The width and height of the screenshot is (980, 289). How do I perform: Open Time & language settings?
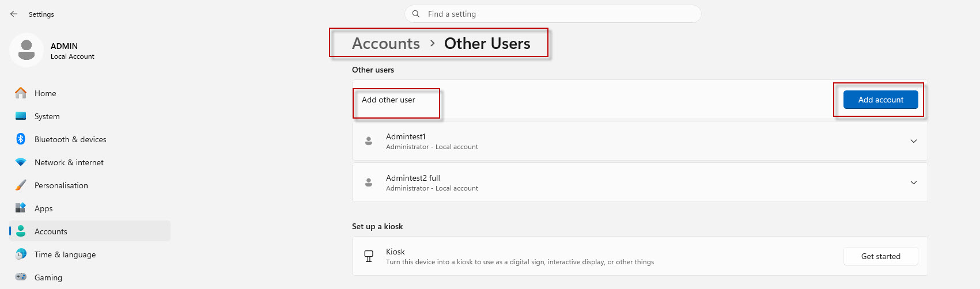(90, 254)
